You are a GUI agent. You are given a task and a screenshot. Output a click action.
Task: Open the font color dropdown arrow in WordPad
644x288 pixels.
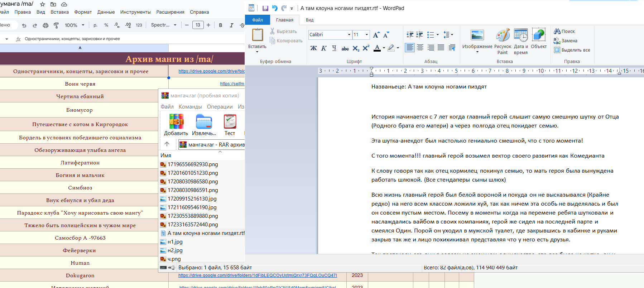click(x=384, y=48)
